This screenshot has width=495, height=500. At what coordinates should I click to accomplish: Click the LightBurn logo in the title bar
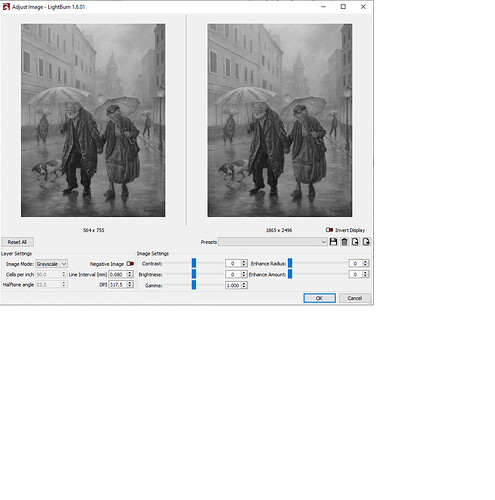click(6, 7)
